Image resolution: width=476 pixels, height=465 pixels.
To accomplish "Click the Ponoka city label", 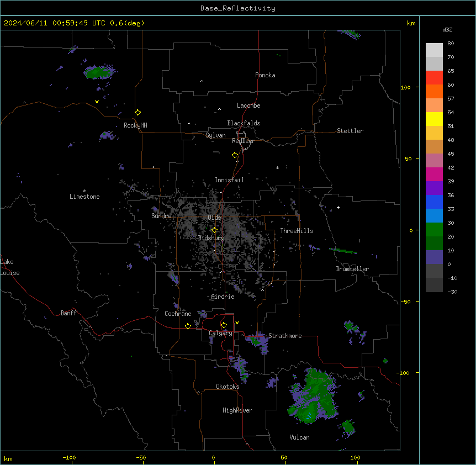I will tap(265, 75).
